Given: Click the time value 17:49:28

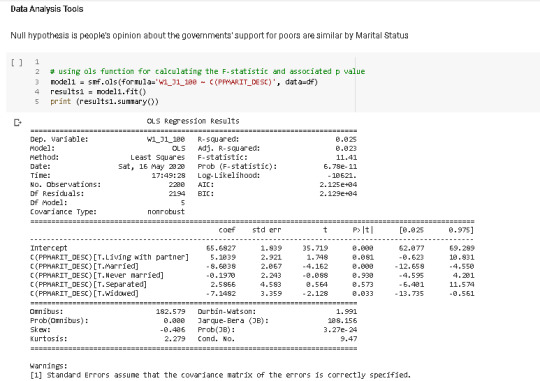Looking at the screenshot, I should [x=168, y=175].
